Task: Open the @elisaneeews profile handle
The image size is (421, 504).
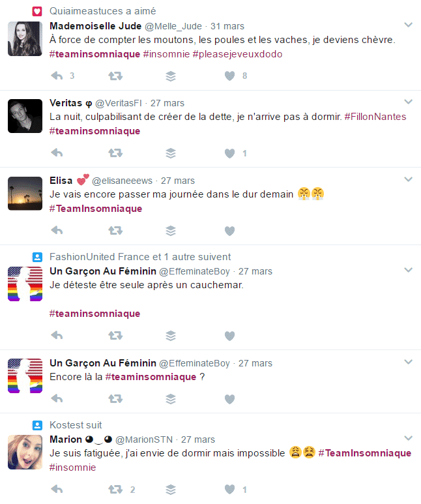Action: 122,181
